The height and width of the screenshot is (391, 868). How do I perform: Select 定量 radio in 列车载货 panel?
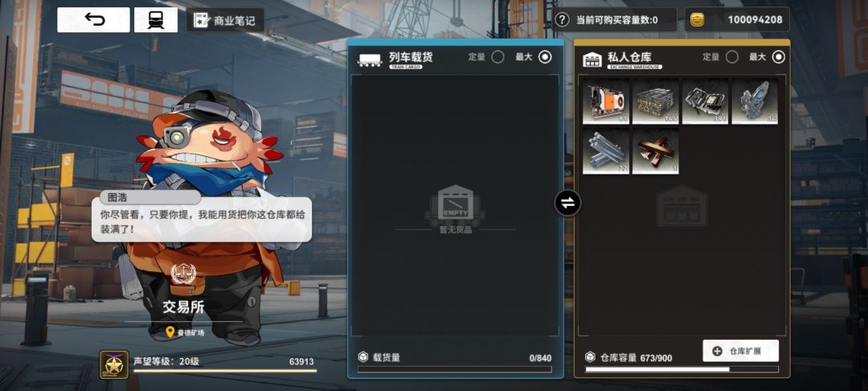[x=497, y=56]
